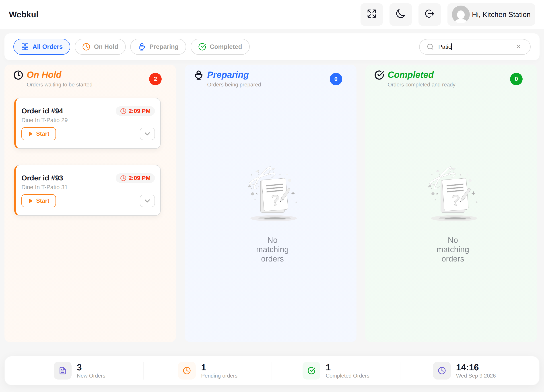Click the "Pending orders" label
This screenshot has height=392, width=544.
point(219,376)
